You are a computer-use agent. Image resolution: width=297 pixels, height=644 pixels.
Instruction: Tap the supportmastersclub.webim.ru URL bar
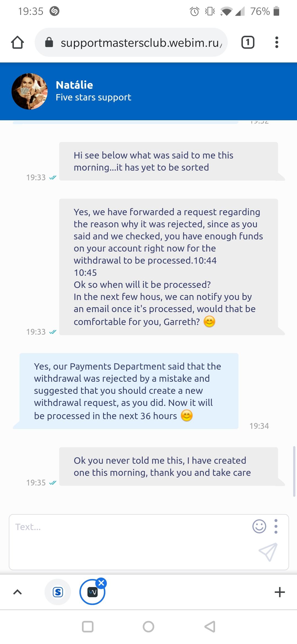click(140, 43)
